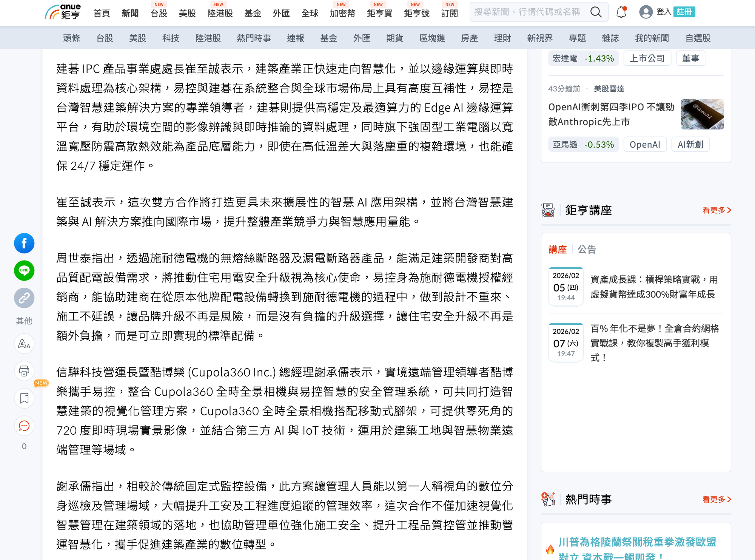Click the search magnifier icon
The height and width of the screenshot is (560, 755).
[596, 12]
